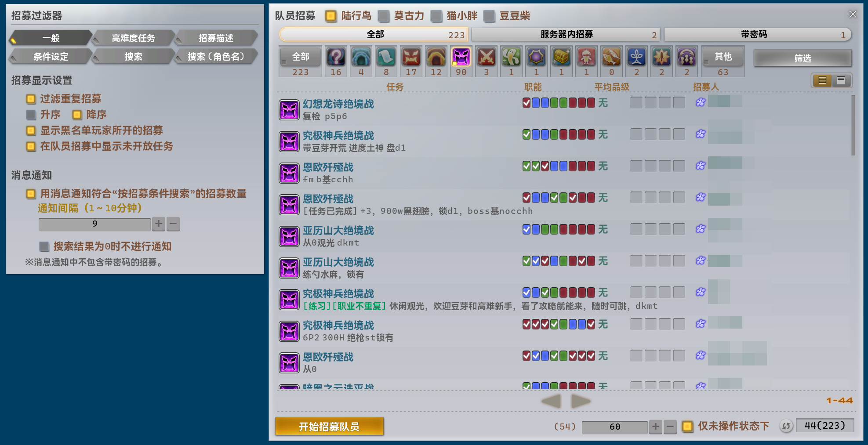Select the dark blue octagon category icon
Screen dimensions: 868x445
coord(536,57)
